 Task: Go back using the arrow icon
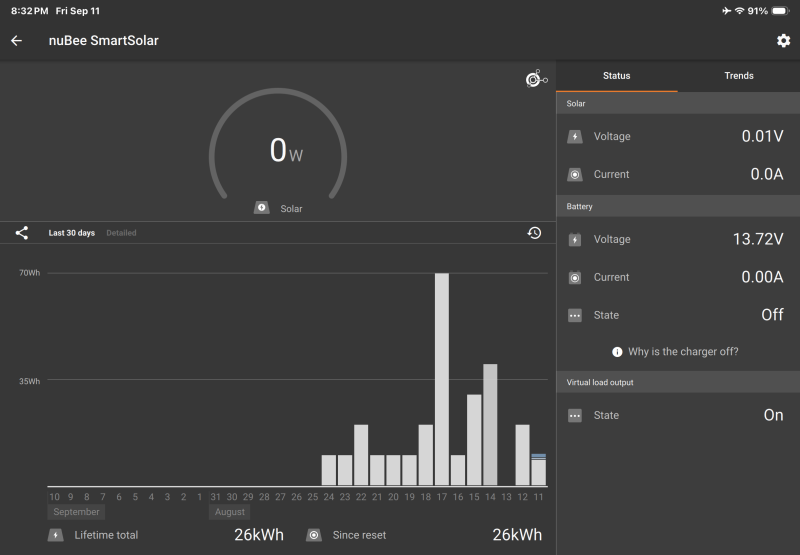16,41
